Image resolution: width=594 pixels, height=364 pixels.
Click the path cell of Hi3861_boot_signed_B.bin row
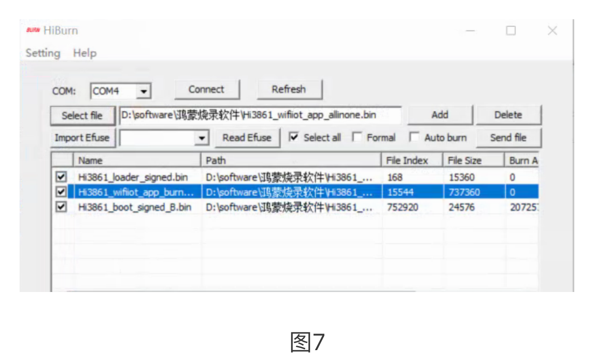click(x=289, y=207)
